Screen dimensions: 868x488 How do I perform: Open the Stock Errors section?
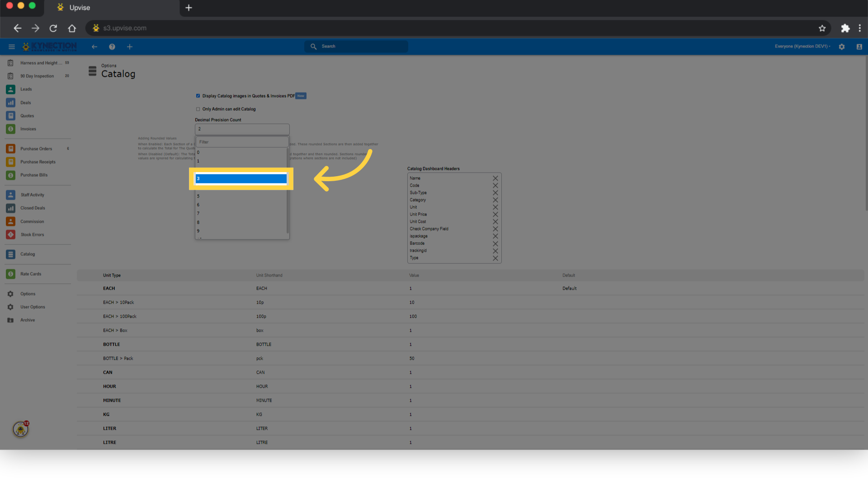click(32, 235)
